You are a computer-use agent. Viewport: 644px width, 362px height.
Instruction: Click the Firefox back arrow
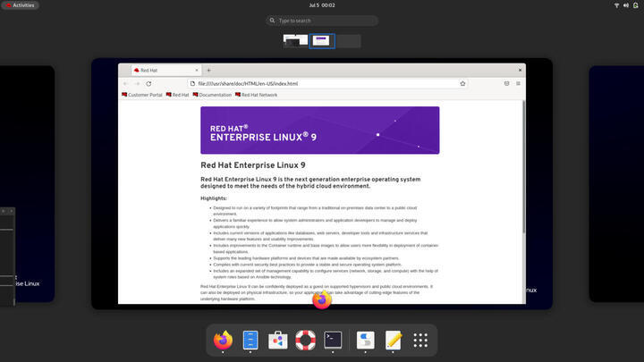(126, 84)
